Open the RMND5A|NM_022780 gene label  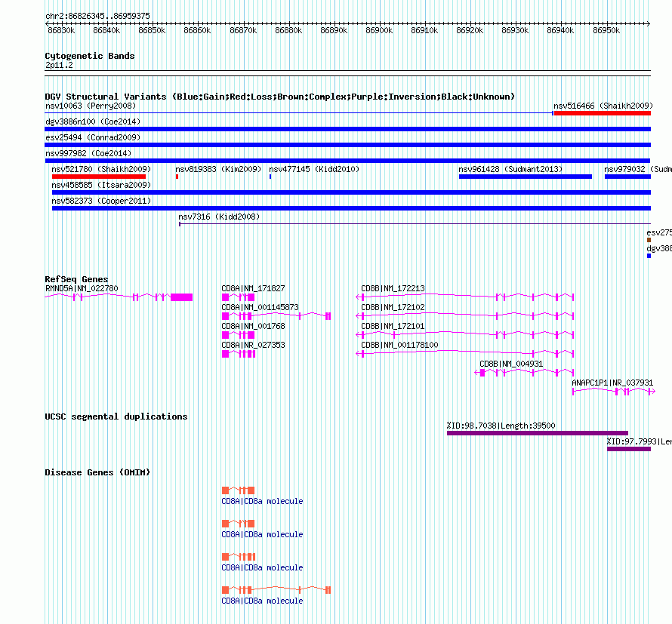pos(82,289)
